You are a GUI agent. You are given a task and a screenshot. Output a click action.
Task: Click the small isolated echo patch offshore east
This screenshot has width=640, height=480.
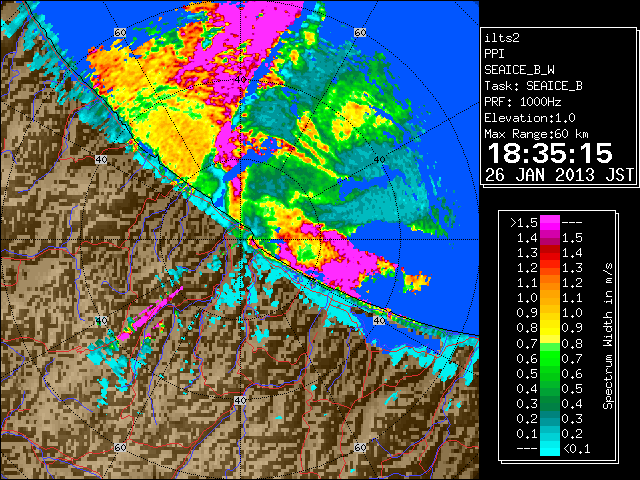(416, 281)
